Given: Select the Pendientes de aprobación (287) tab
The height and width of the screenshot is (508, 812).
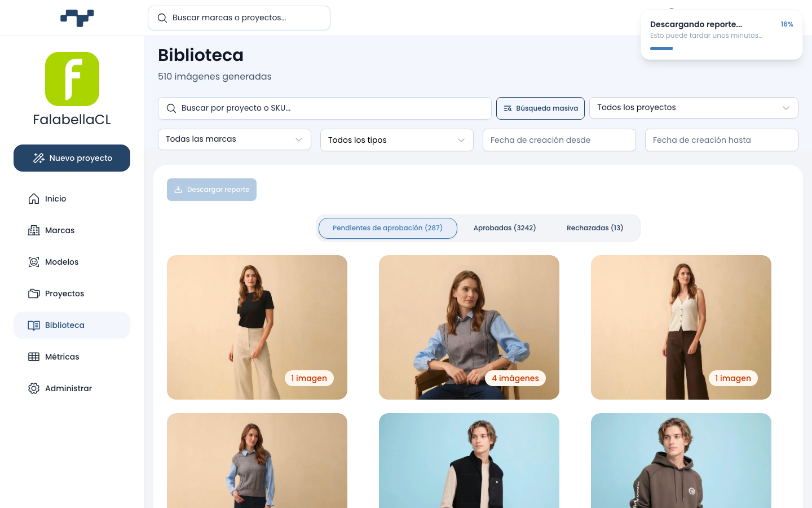Looking at the screenshot, I should pos(388,228).
